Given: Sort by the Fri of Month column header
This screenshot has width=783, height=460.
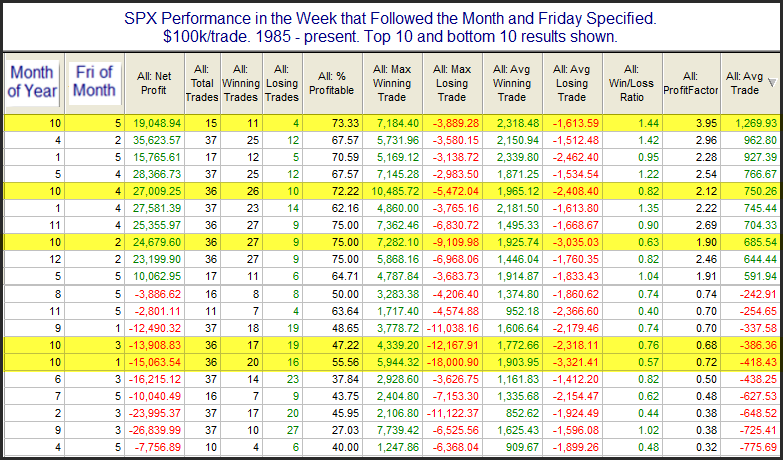Looking at the screenshot, I should click(94, 83).
